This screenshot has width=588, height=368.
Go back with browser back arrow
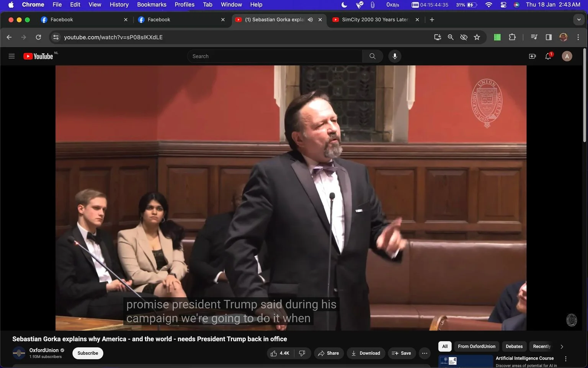pyautogui.click(x=9, y=37)
